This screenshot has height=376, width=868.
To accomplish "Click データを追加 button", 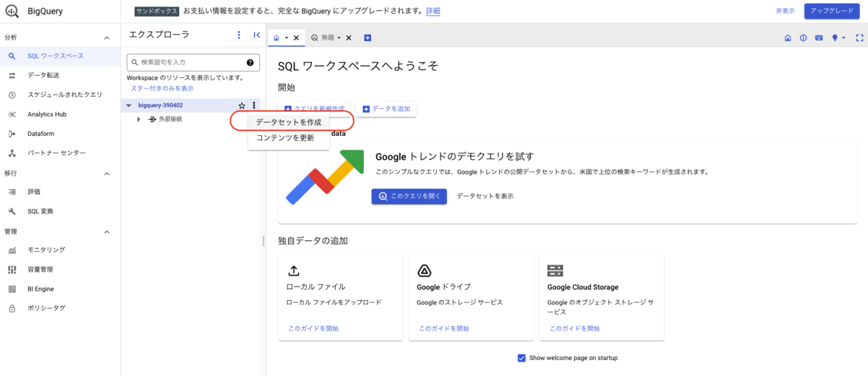I will point(386,108).
